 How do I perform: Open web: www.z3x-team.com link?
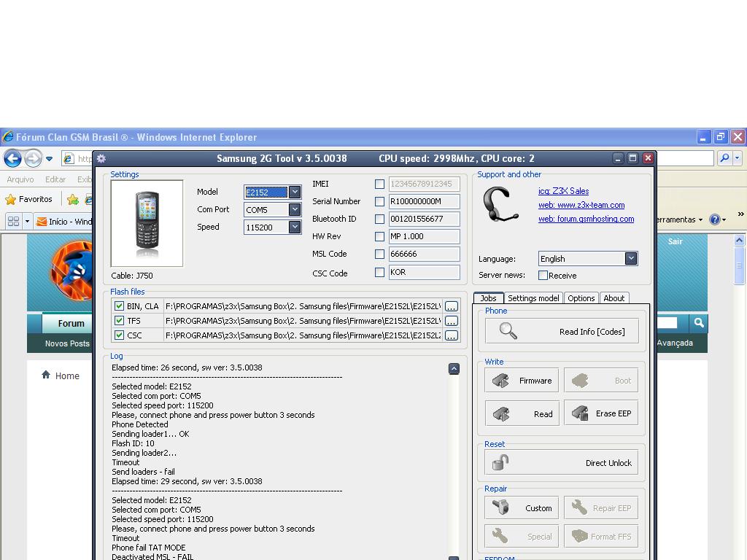coord(581,205)
